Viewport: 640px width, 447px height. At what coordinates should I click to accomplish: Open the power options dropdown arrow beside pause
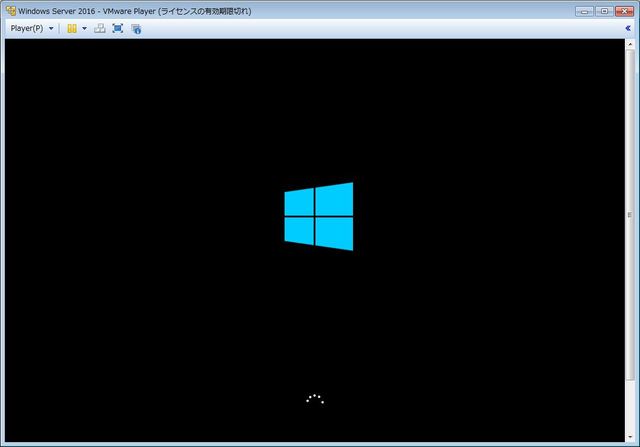pos(84,29)
